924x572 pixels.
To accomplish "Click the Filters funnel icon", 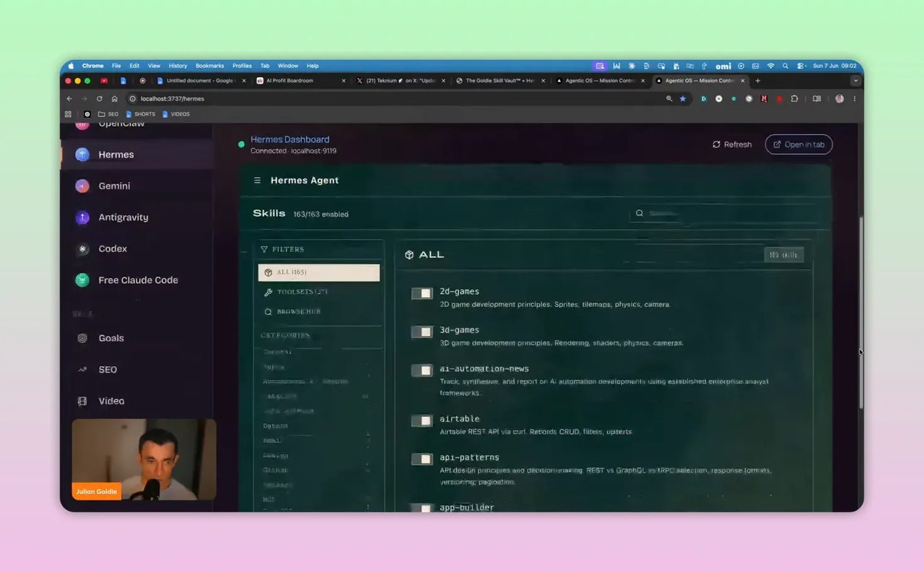I will click(264, 249).
